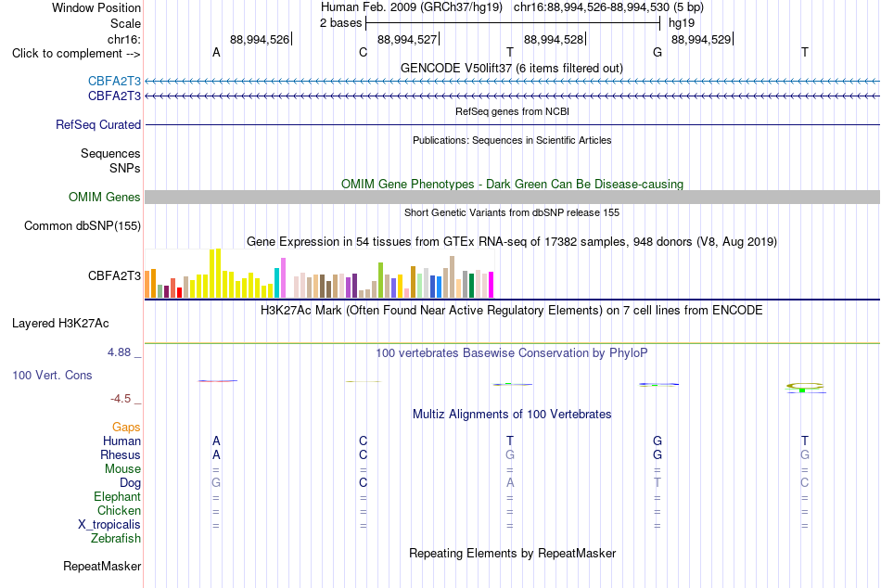This screenshot has height=588, width=881.
Task: Open the 100 Vert. Cons track label
Action: click(52, 375)
